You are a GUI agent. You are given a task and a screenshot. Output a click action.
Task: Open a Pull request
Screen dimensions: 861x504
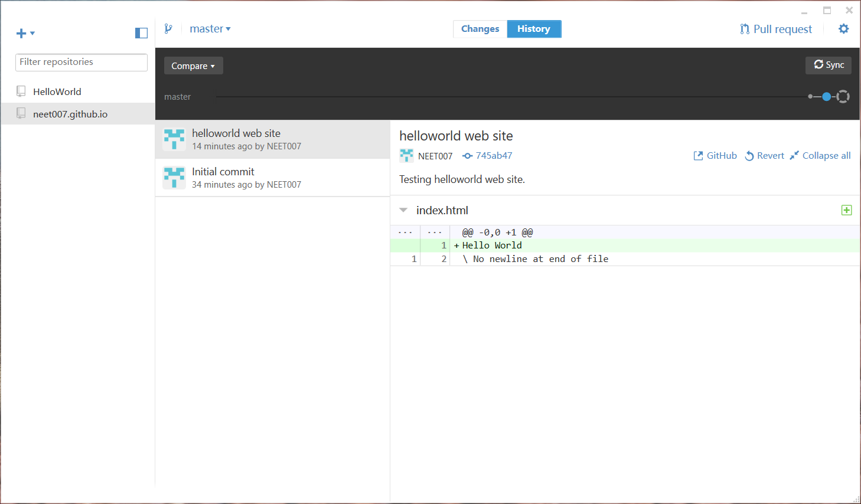[x=776, y=29]
